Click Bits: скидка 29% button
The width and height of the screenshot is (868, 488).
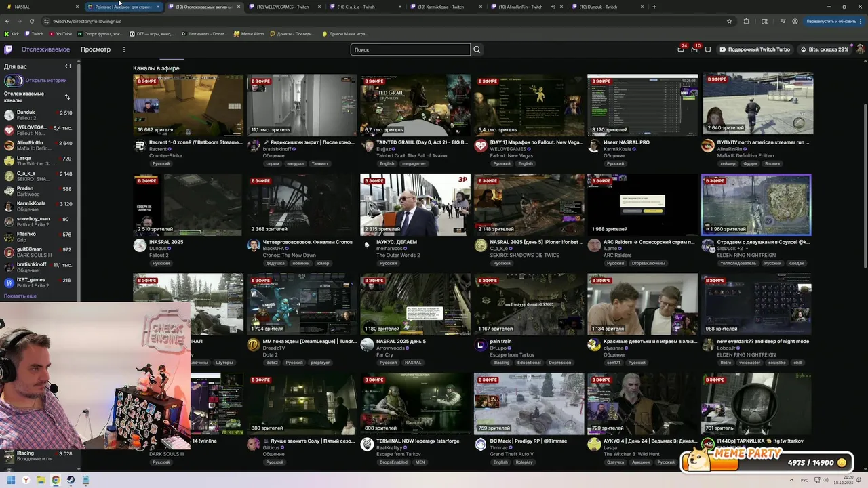click(824, 49)
